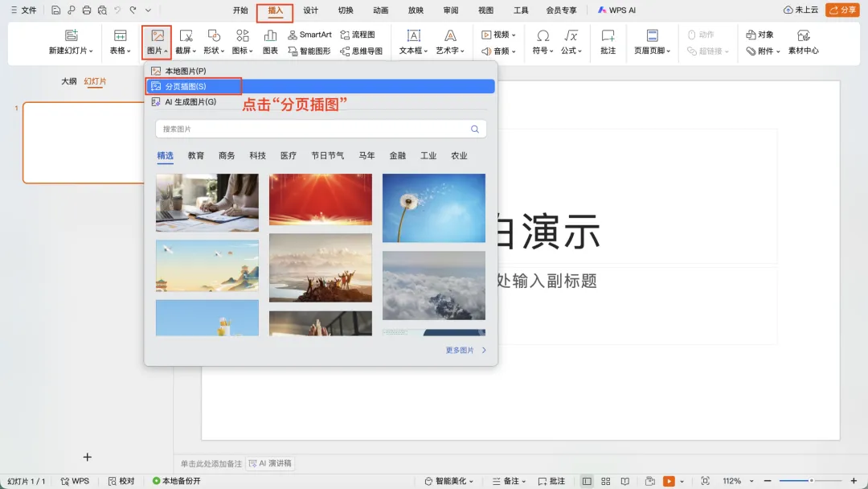Click the AI 演讲稿 button
The height and width of the screenshot is (489, 868).
coord(270,463)
